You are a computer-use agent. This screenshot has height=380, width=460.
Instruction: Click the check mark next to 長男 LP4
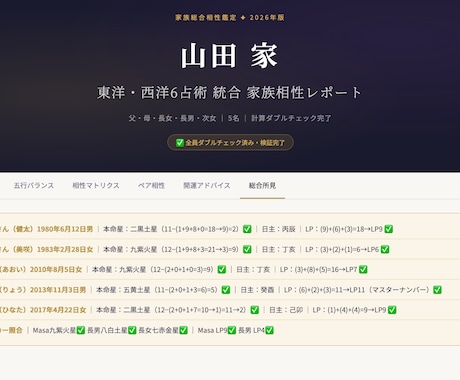269,330
